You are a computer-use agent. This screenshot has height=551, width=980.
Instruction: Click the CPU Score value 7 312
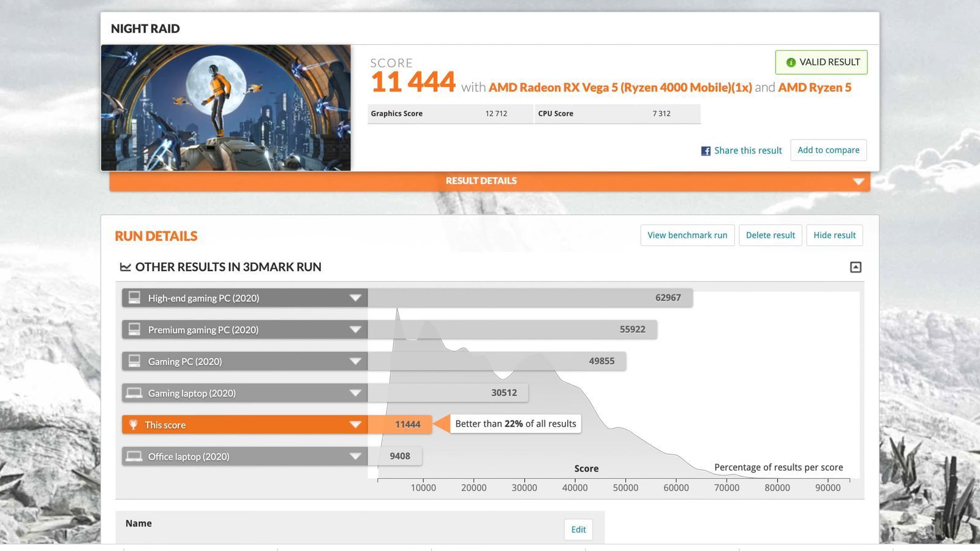point(661,114)
